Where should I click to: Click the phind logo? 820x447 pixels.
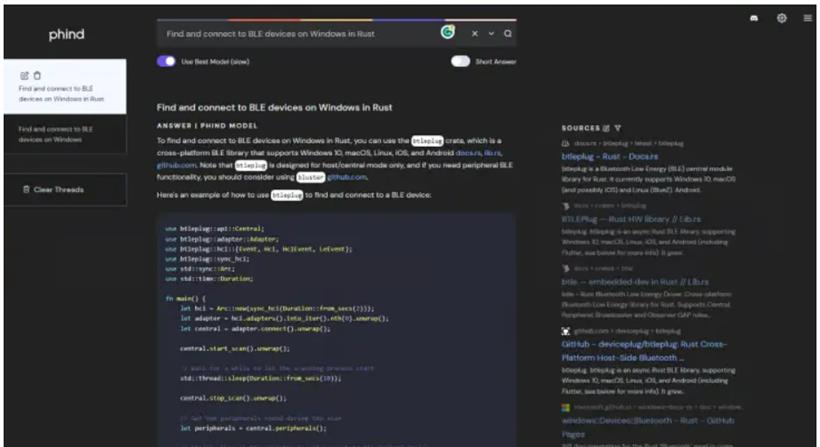[x=66, y=35]
